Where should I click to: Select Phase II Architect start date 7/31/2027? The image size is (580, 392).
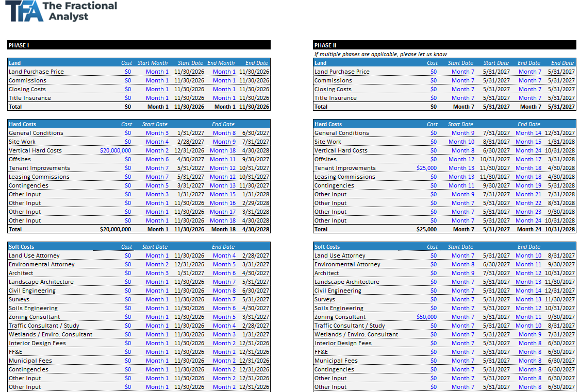pyautogui.click(x=496, y=273)
